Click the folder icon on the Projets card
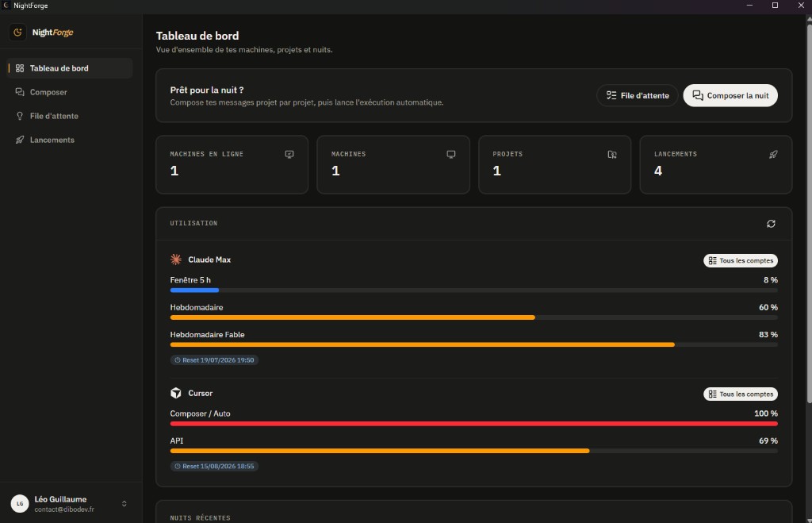The height and width of the screenshot is (523, 812). 612,155
